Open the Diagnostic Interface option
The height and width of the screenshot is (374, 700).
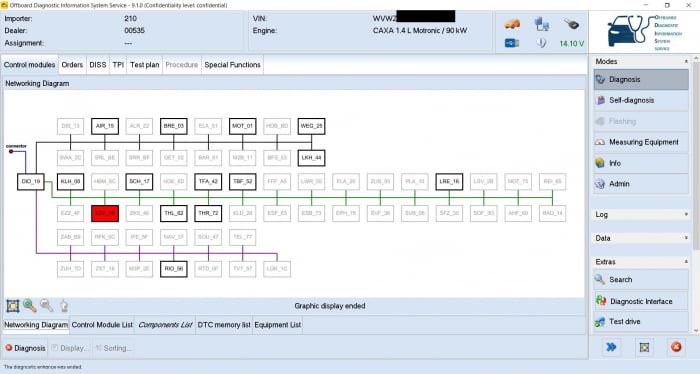coord(641,301)
